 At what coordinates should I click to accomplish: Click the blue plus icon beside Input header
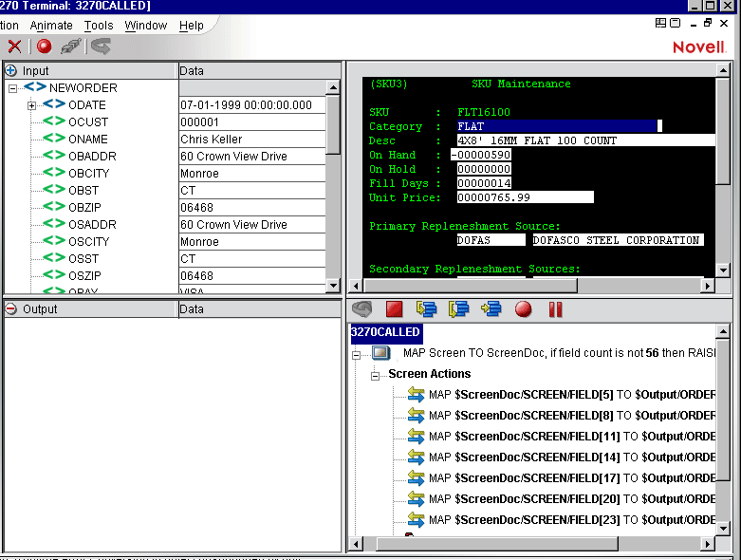pos(11,71)
